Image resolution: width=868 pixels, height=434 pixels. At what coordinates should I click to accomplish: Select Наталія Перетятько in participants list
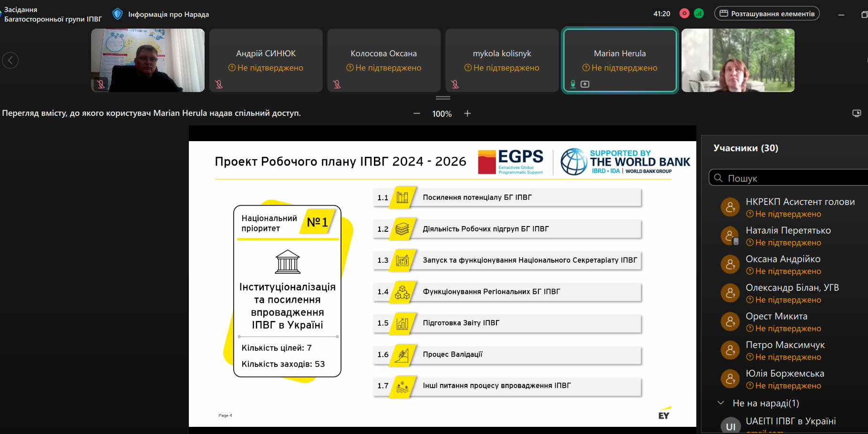click(788, 230)
